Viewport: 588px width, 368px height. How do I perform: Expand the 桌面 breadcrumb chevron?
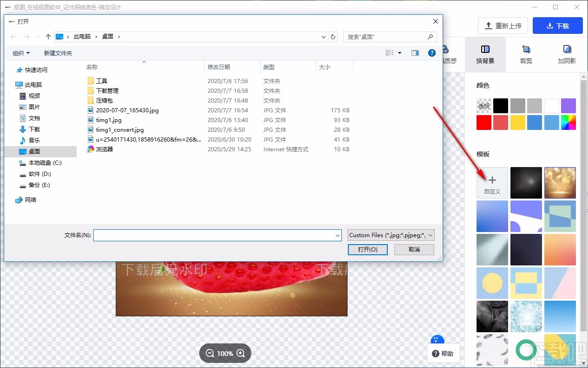(119, 37)
